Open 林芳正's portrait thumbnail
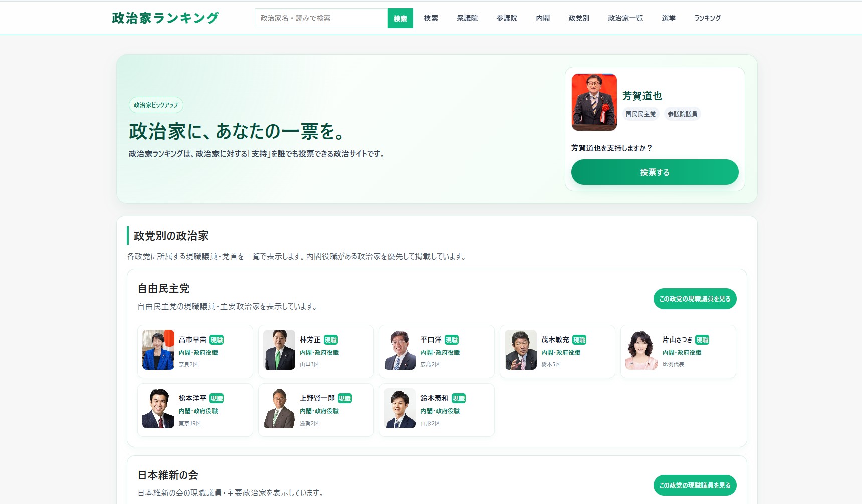This screenshot has height=504, width=862. pos(279,350)
